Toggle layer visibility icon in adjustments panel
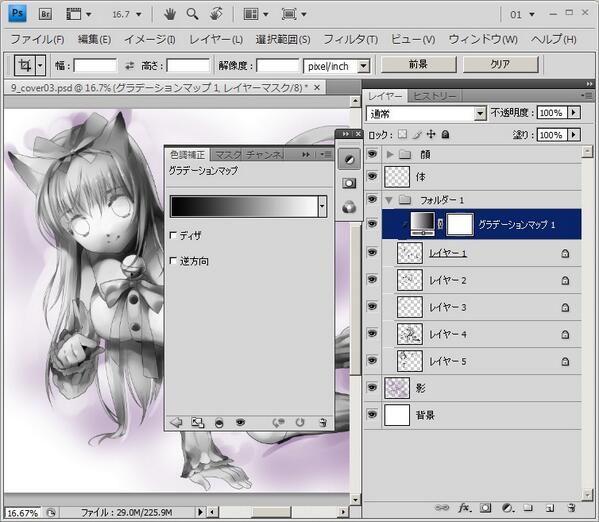 pyautogui.click(x=240, y=422)
